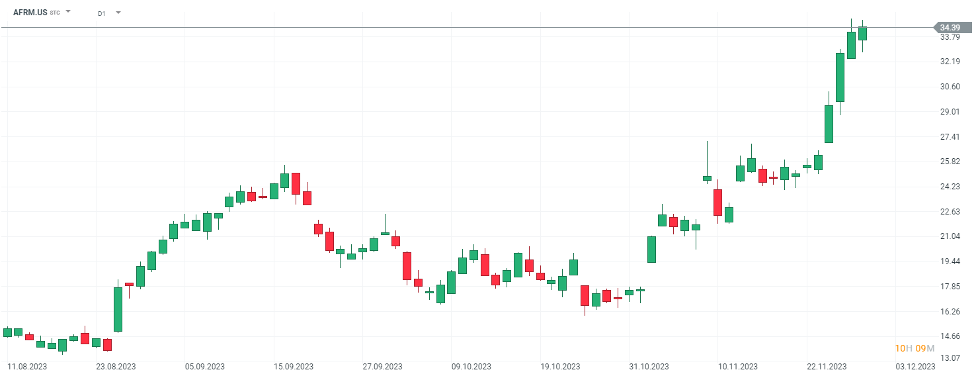Image resolution: width=980 pixels, height=378 pixels.
Task: Click the 34.39 current price tag
Action: (x=950, y=27)
